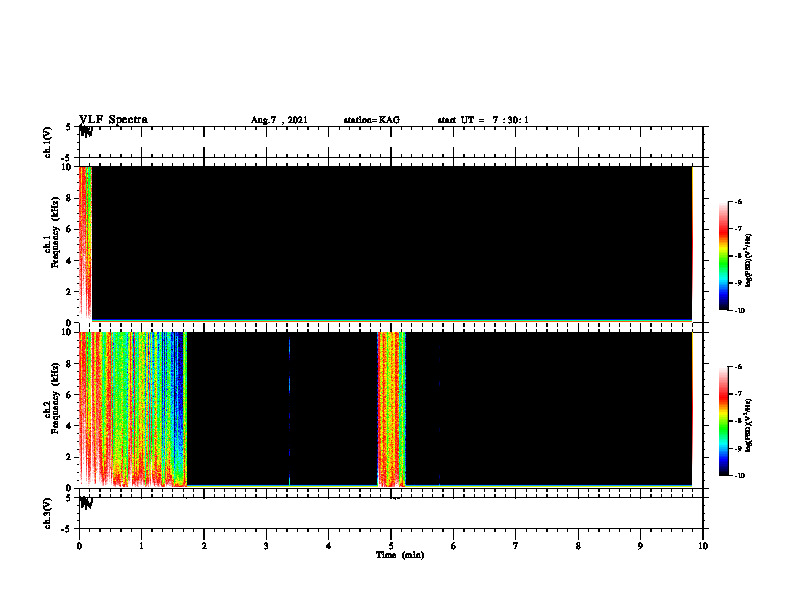Click the ch.1 spectrogram black region
This screenshot has height=612, width=792.
coord(391,243)
